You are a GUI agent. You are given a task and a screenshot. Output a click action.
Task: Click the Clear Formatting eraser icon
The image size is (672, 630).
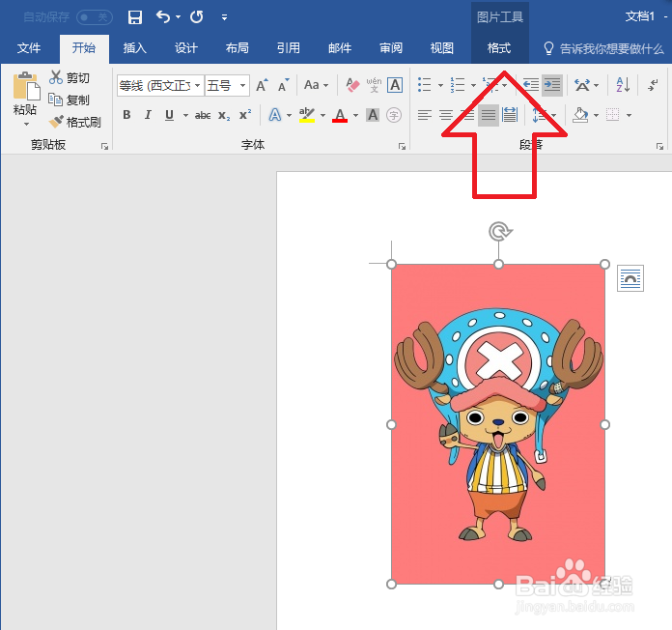click(352, 85)
